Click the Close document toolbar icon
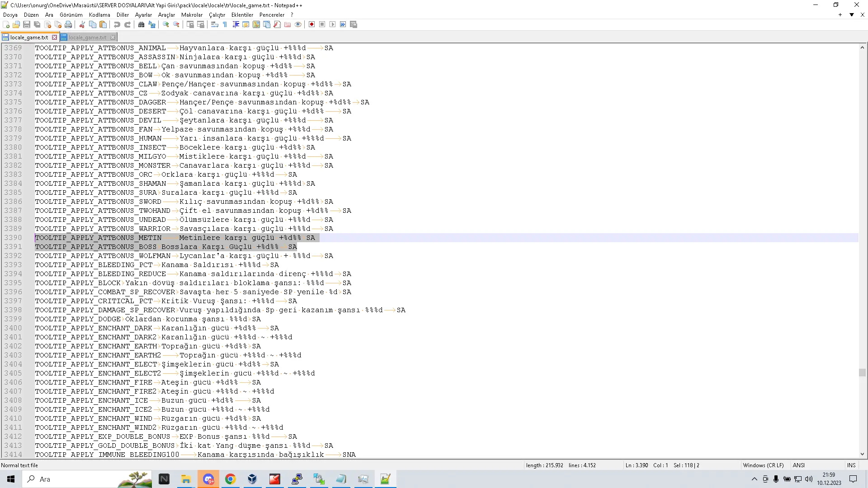 47,24
